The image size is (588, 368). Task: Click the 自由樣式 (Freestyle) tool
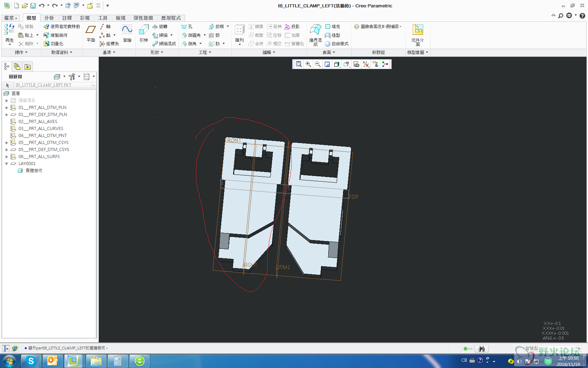click(x=337, y=44)
